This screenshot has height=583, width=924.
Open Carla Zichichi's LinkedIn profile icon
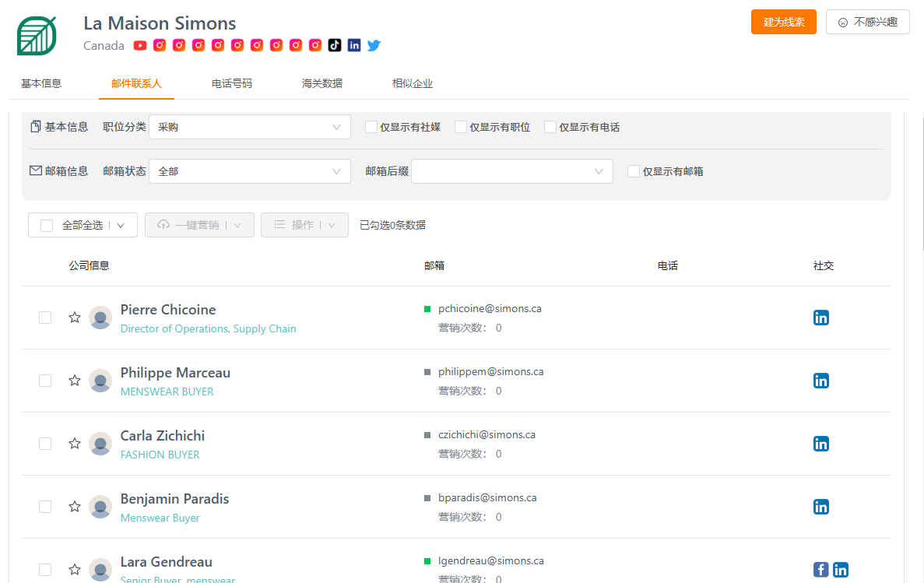pyautogui.click(x=821, y=444)
